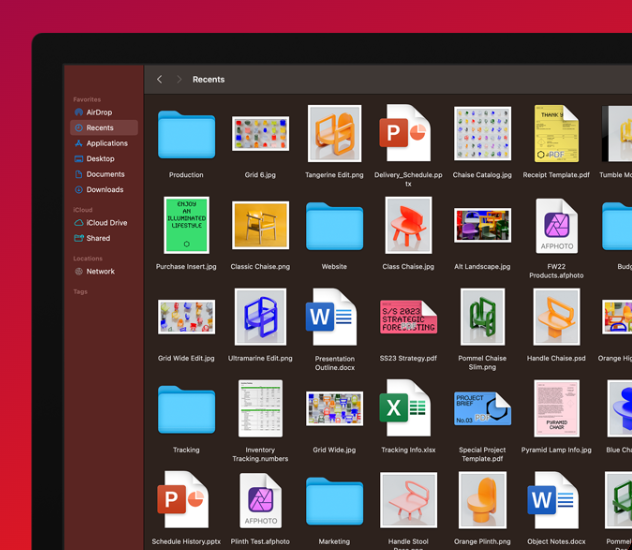Open the Presentation Outline.docx Word file

331,317
